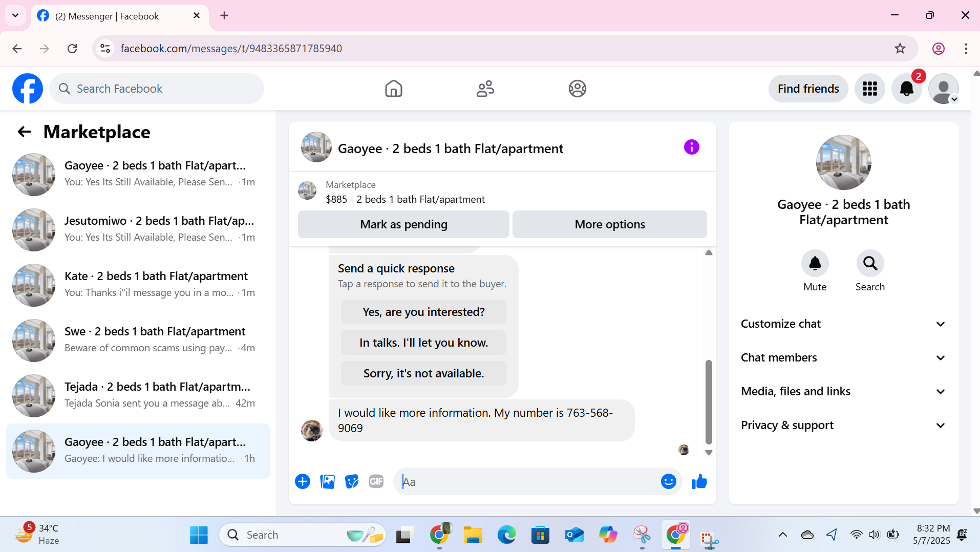Open the Facebook apps grid menu
The height and width of the screenshot is (552, 980).
(869, 89)
